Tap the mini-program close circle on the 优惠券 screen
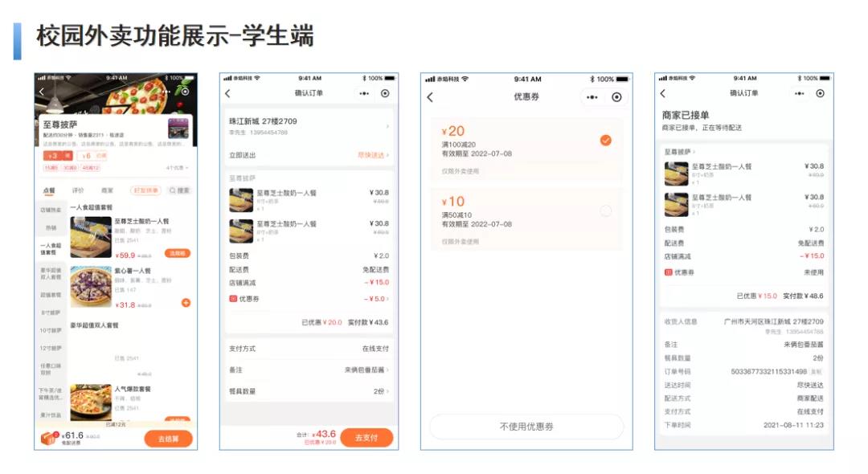The image size is (868, 474). pyautogui.click(x=616, y=97)
